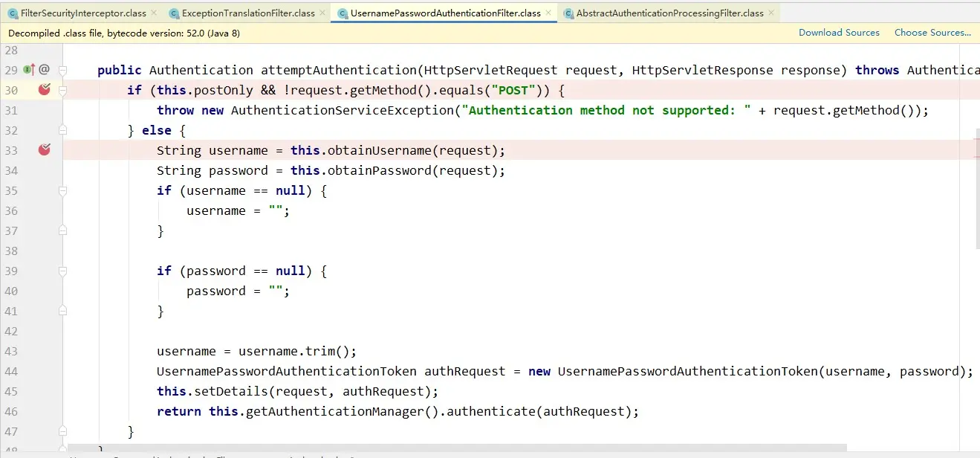Click the class icon on ExceptionTranslationFilter.class tab
This screenshot has width=980, height=458.
coord(174,13)
